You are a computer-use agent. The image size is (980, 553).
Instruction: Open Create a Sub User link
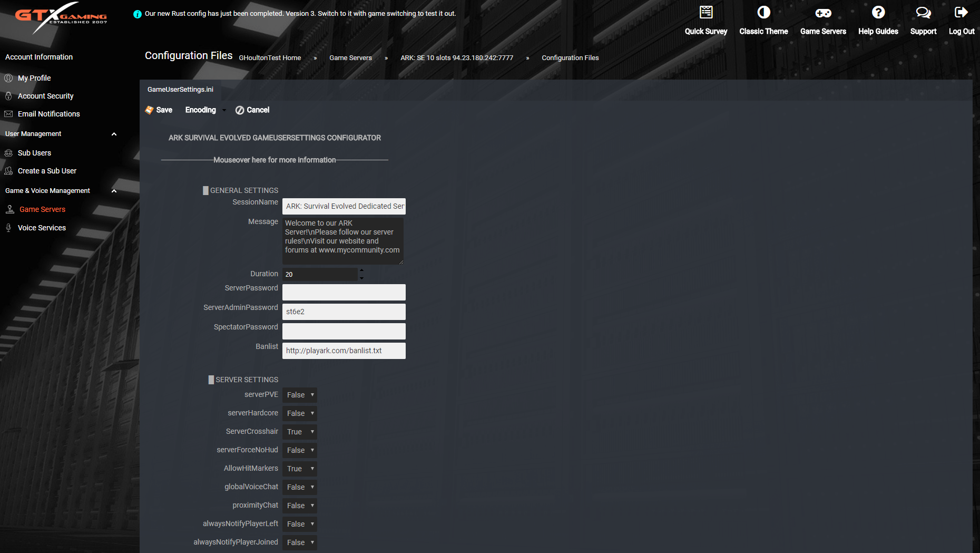point(47,171)
